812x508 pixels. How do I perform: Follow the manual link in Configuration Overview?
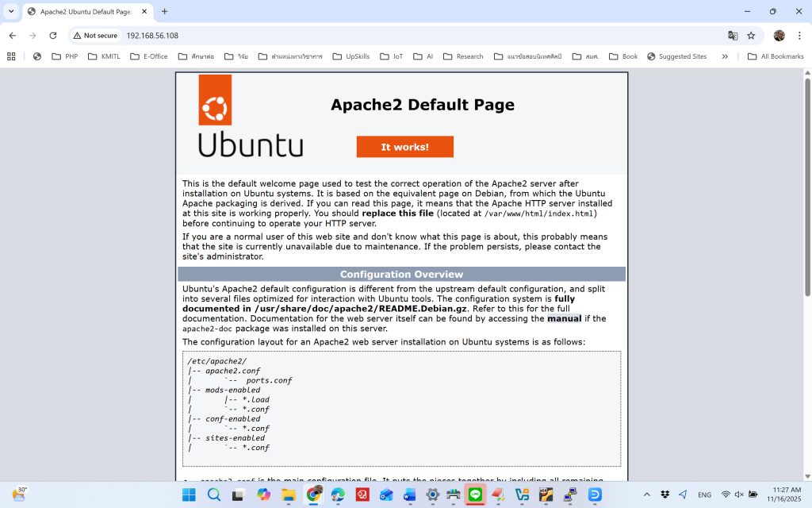click(x=564, y=318)
